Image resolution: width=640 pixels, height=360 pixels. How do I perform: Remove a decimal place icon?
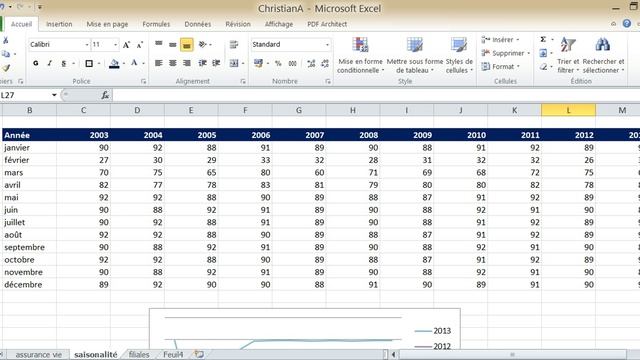(x=325, y=63)
